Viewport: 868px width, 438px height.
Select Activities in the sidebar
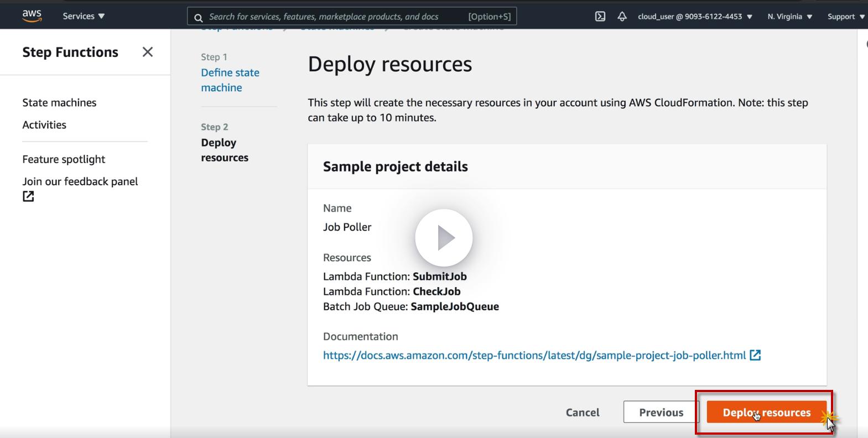pyautogui.click(x=44, y=125)
